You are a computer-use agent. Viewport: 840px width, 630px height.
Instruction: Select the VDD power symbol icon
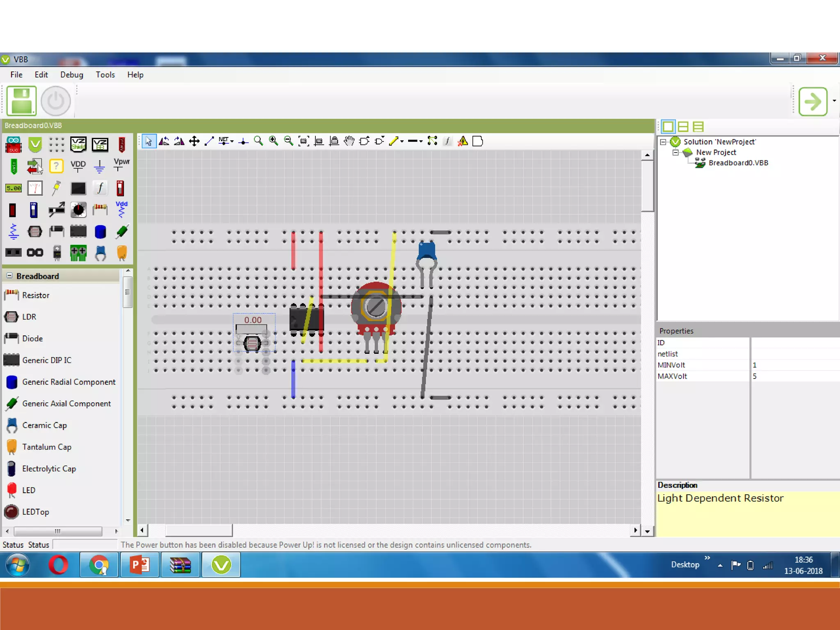78,166
